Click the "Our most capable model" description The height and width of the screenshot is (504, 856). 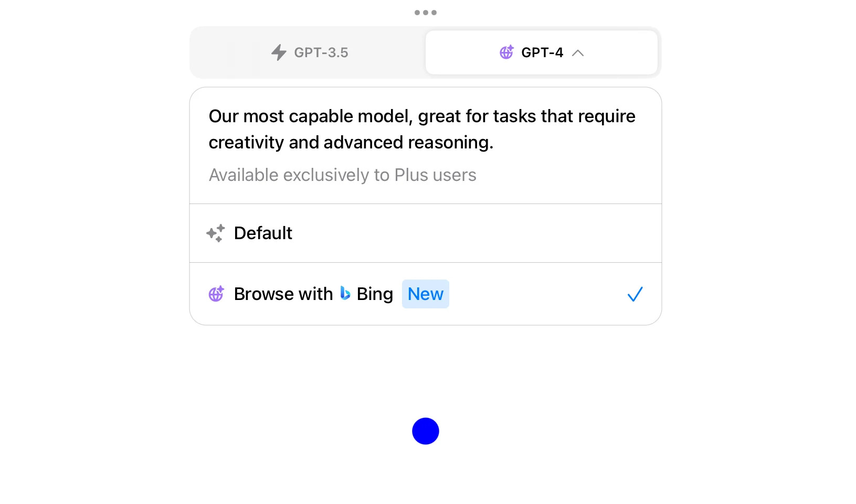pyautogui.click(x=421, y=129)
